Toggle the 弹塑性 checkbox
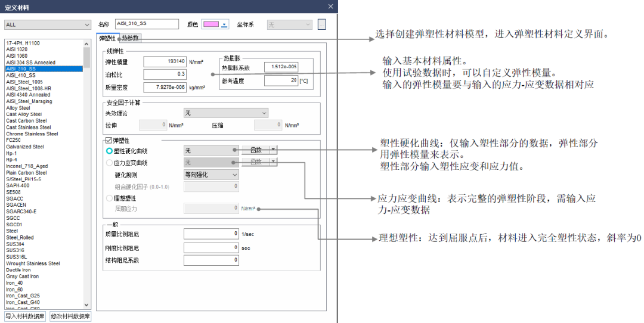The height and width of the screenshot is (323, 644). click(x=108, y=141)
